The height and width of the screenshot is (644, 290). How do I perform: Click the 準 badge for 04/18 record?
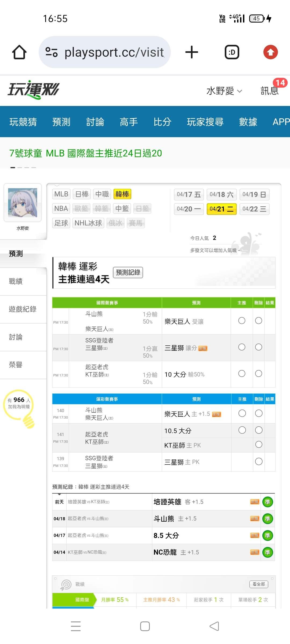coord(267,519)
